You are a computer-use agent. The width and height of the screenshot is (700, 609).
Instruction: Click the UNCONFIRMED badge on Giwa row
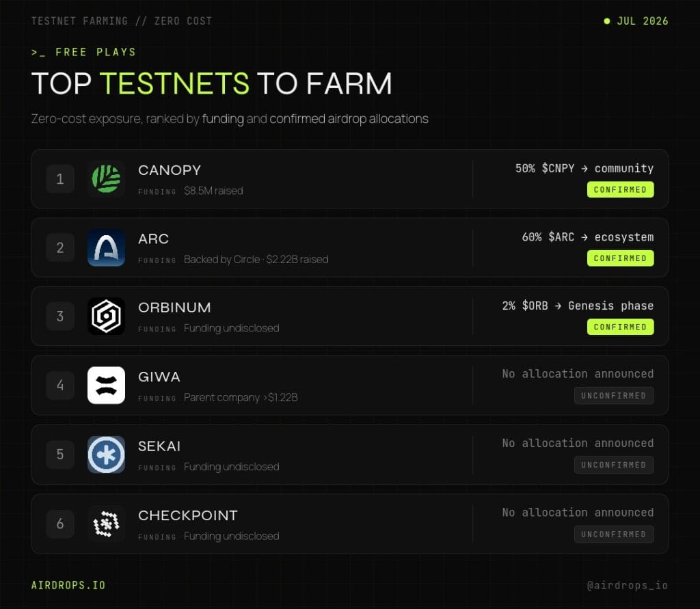click(x=614, y=396)
